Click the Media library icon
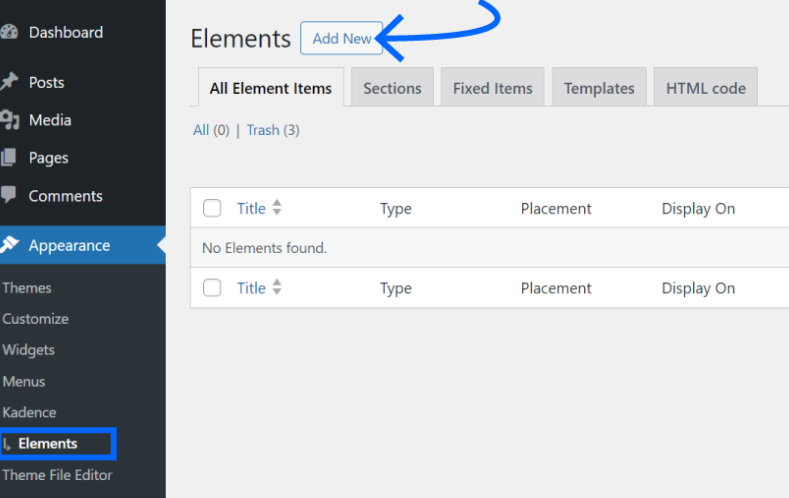The image size is (789, 498). 9,120
